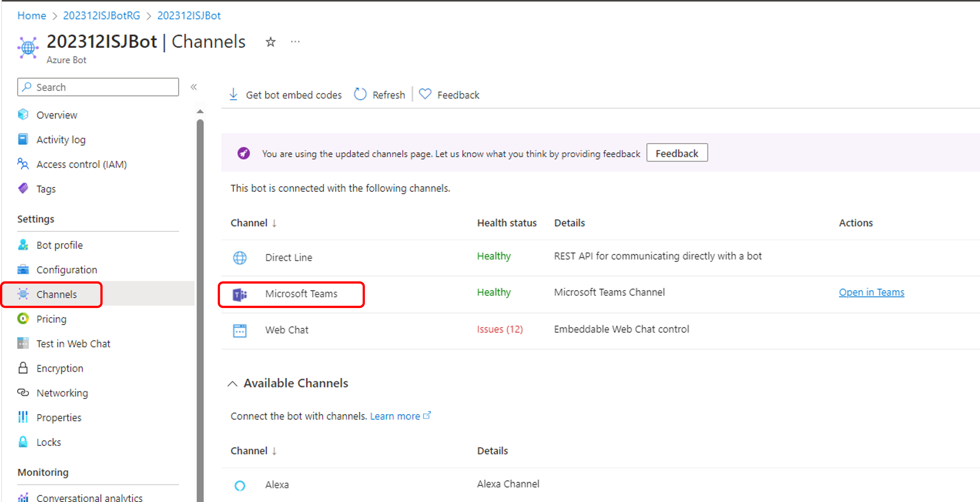Click the favorite star icon beside title
This screenshot has width=980, height=502.
pos(271,42)
